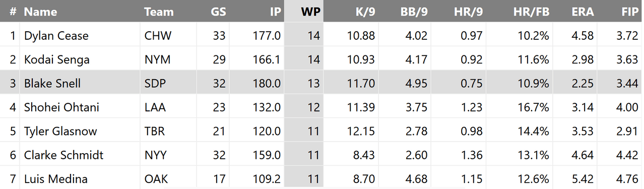Sort by Team column header
644x189 pixels.
(159, 12)
